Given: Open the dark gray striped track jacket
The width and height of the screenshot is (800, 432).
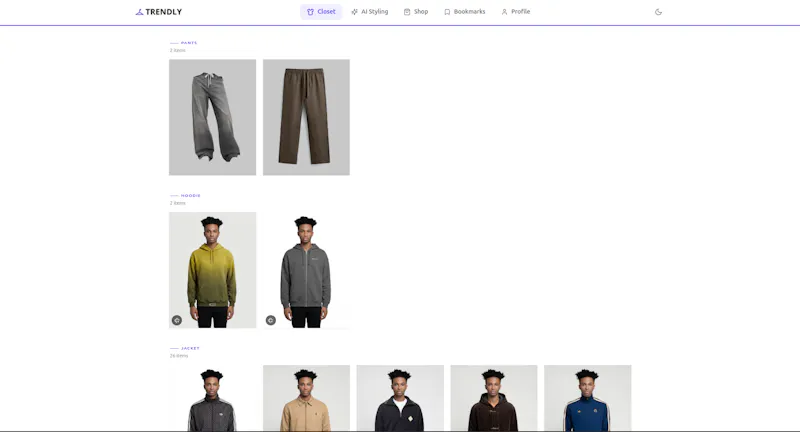Looking at the screenshot, I should click(212, 398).
